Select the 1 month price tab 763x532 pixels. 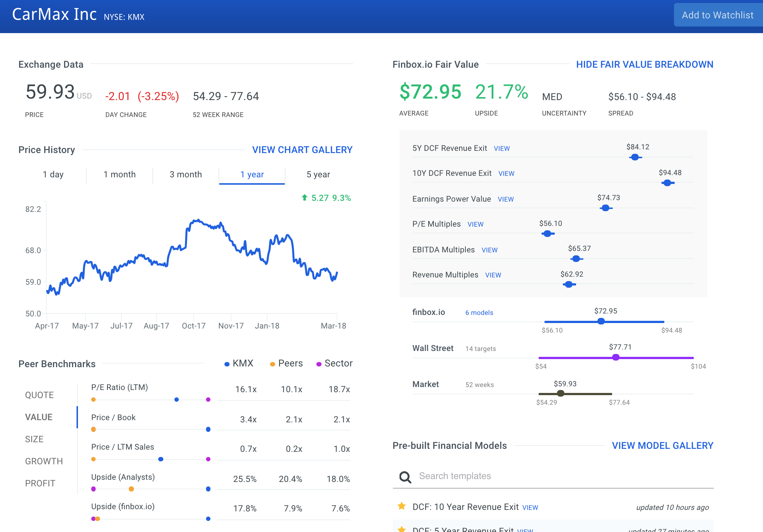click(x=120, y=174)
